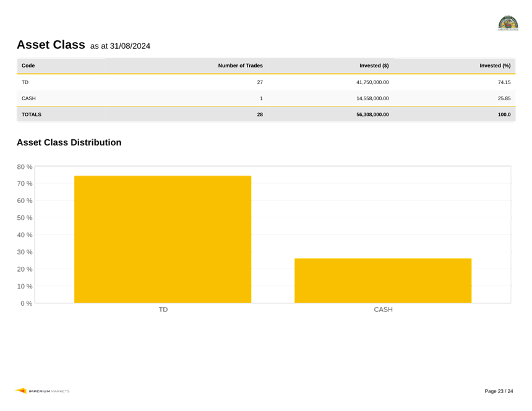Select the percentage '25.85'
This screenshot has width=532, height=411.
point(504,98)
